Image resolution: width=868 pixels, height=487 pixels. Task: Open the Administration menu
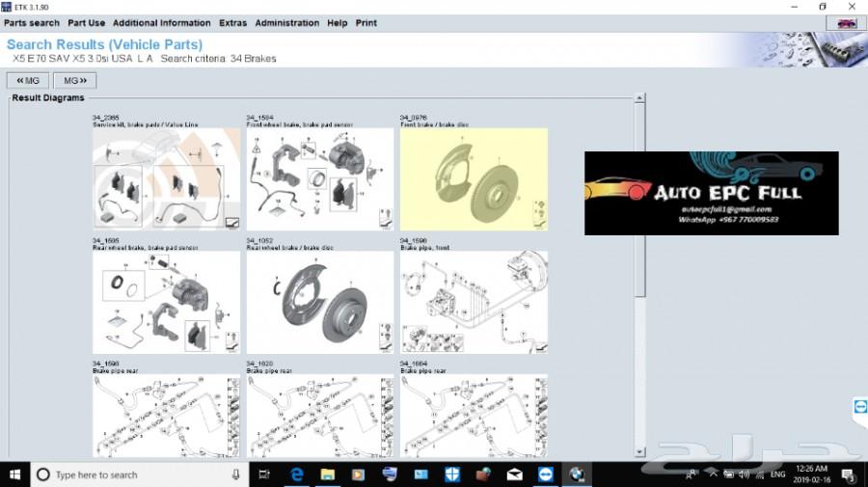tap(287, 23)
